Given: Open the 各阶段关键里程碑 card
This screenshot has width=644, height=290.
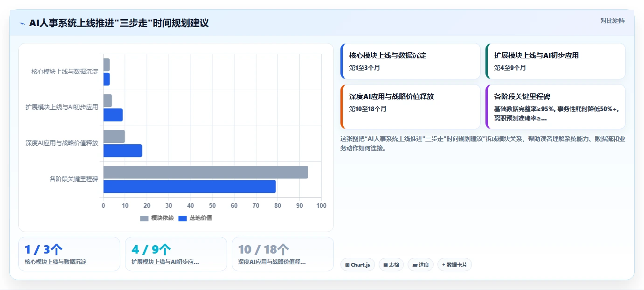Looking at the screenshot, I should click(555, 106).
